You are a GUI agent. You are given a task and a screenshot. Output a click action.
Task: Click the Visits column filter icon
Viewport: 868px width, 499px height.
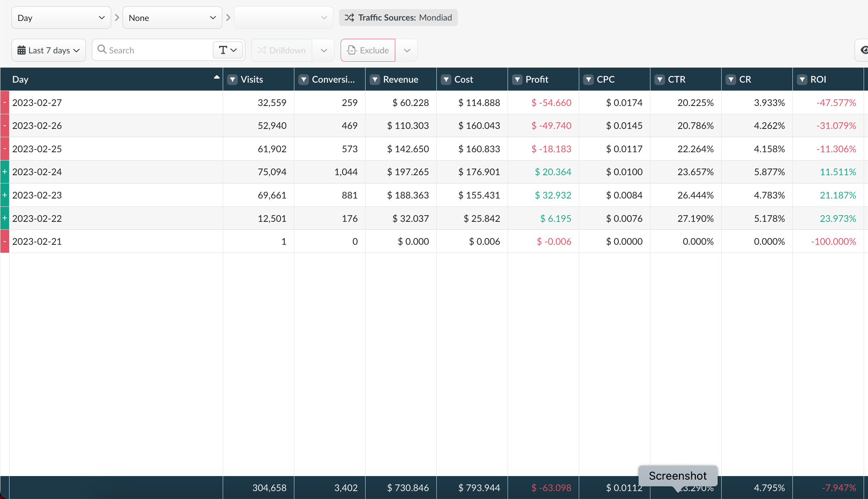233,79
